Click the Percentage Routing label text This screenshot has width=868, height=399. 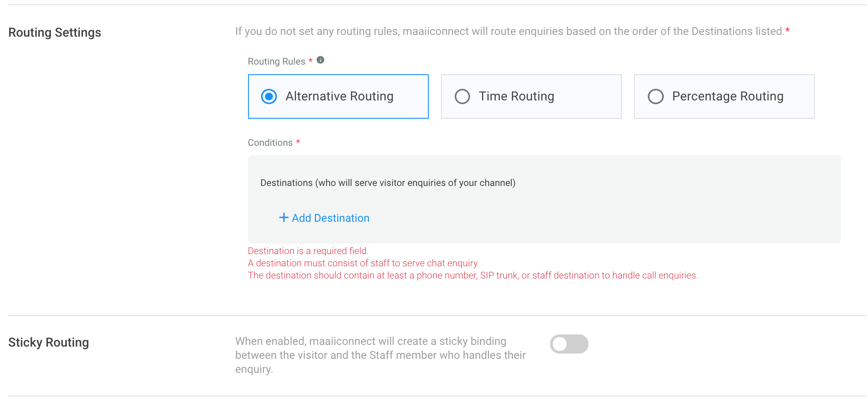pos(728,96)
